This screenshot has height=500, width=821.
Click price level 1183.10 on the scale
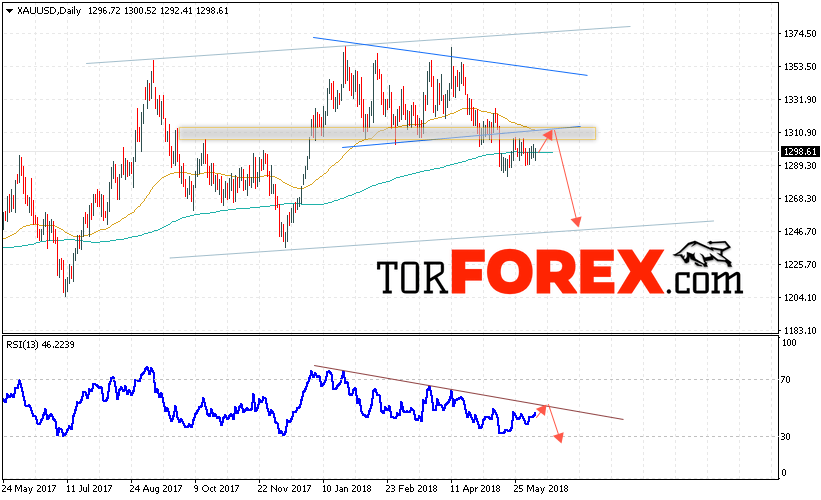800,330
